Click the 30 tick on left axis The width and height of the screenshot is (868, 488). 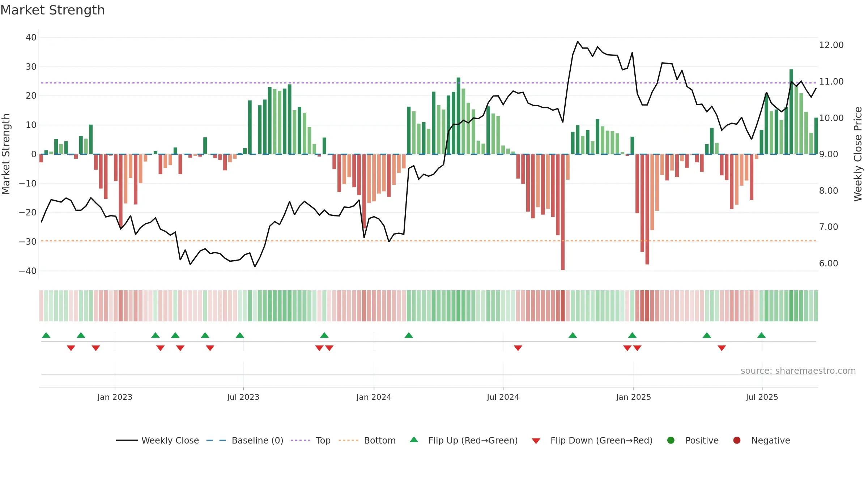pos(31,67)
